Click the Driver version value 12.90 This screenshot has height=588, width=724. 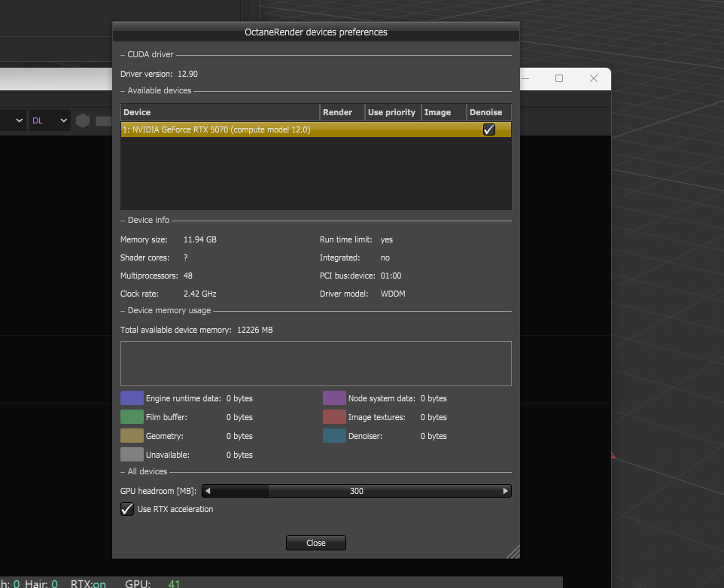click(188, 74)
